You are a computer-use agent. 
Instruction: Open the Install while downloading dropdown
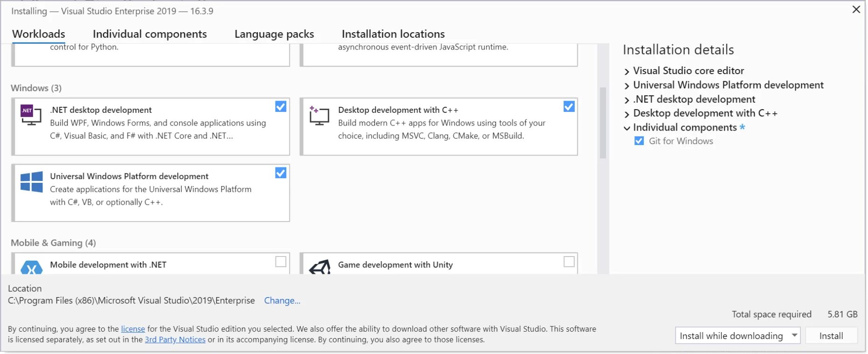pyautogui.click(x=794, y=335)
